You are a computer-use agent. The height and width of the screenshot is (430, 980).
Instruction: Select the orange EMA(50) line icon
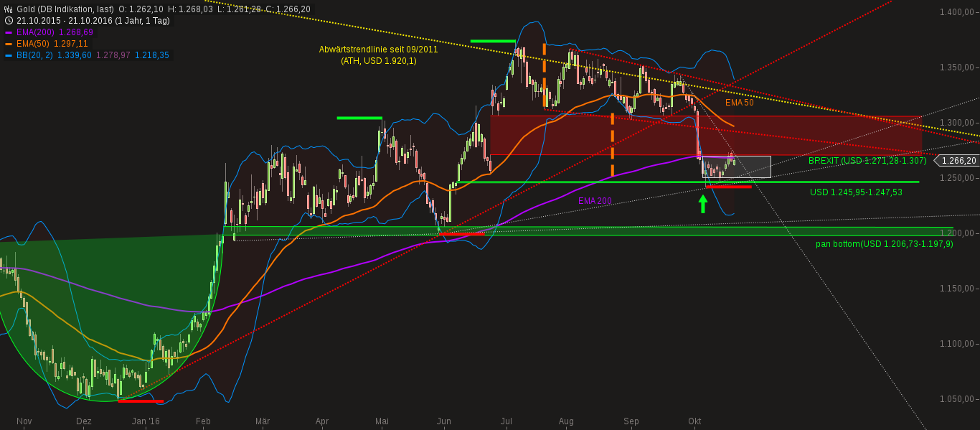(x=8, y=43)
